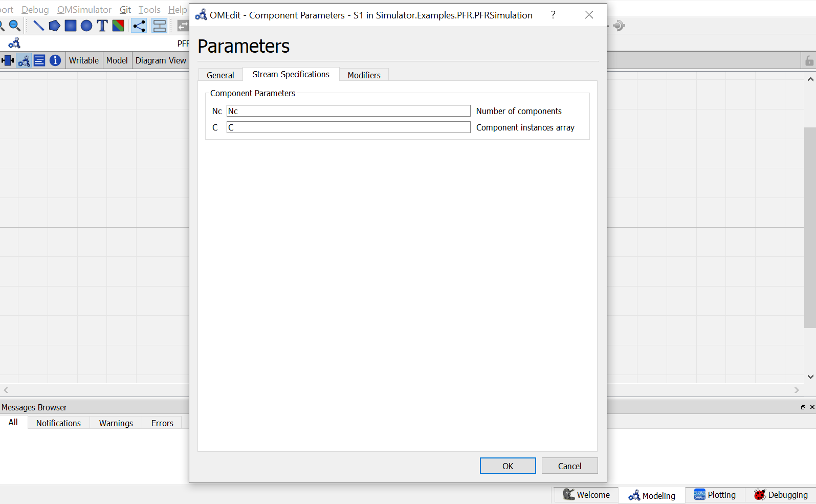Image resolution: width=816 pixels, height=504 pixels.
Task: Show All messages tab
Action: 13,422
